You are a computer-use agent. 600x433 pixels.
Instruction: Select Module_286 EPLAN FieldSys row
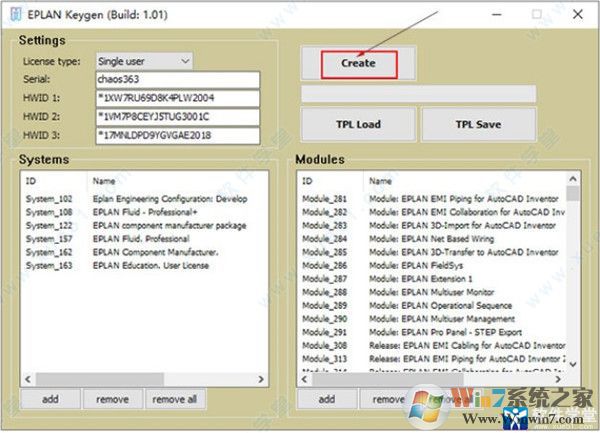tap(432, 266)
